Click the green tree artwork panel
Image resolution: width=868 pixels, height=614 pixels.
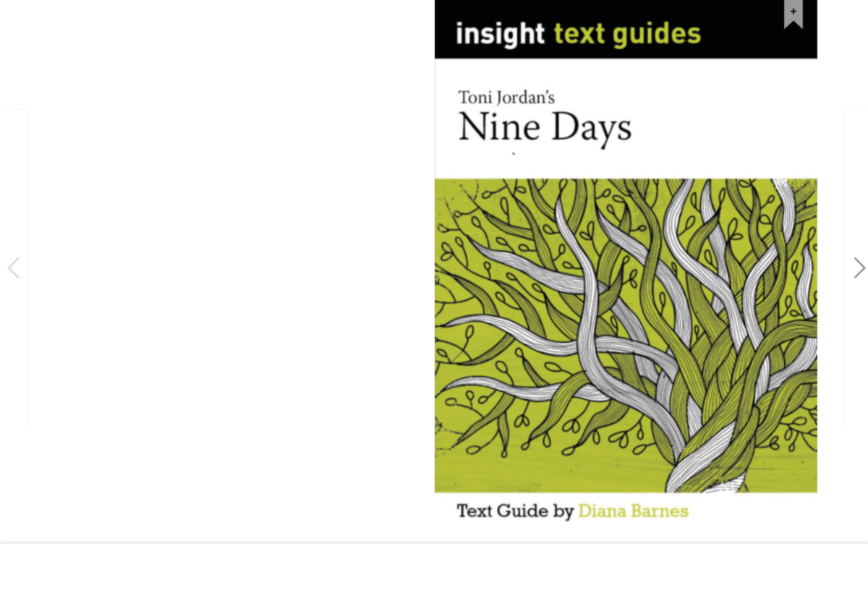coord(626,335)
